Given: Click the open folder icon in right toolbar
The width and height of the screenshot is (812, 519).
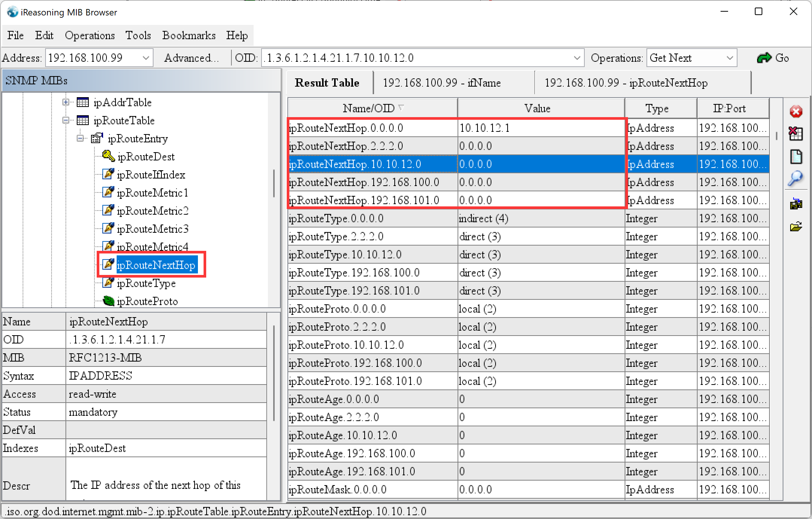Looking at the screenshot, I should pos(796,227).
